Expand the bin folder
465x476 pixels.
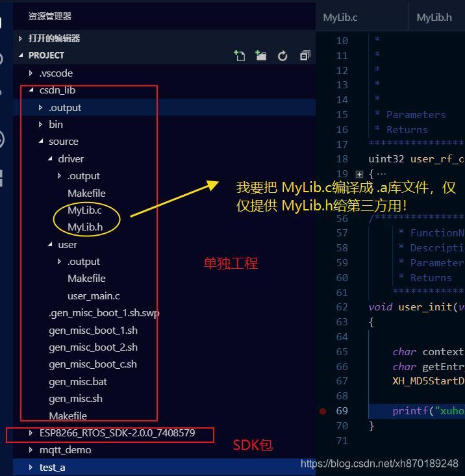[40, 125]
